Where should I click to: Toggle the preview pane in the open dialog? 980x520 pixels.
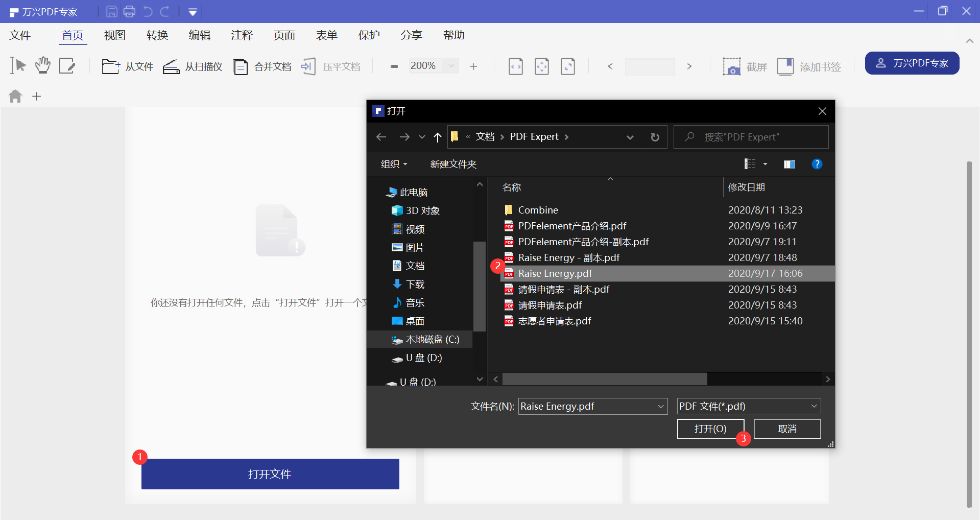tap(788, 164)
